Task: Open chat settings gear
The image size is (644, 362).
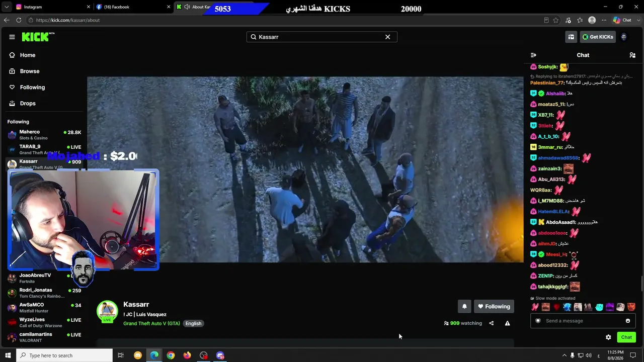Action: pyautogui.click(x=608, y=337)
